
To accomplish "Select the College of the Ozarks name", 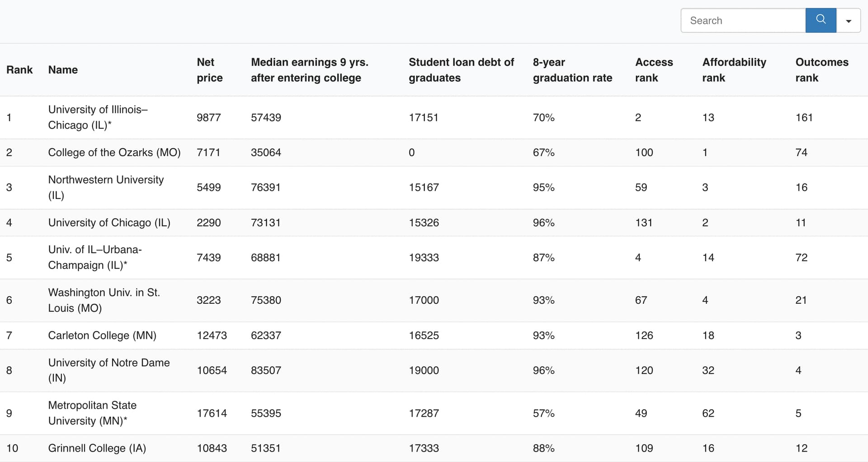I will (114, 152).
